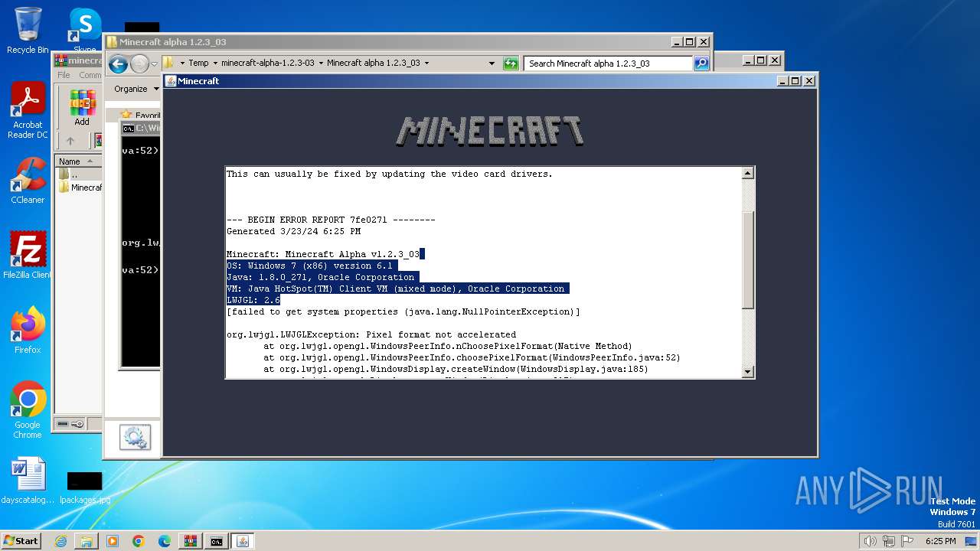This screenshot has height=551, width=980.
Task: Open Chrome from the taskbar
Action: coord(139,541)
